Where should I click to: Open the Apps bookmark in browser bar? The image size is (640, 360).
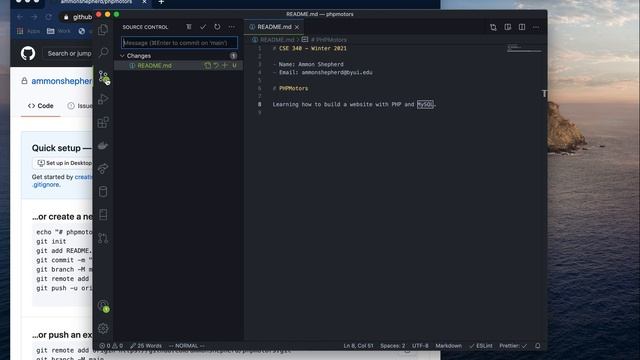coord(29,31)
